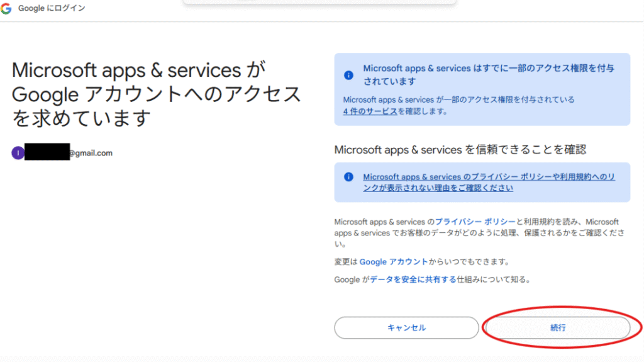Screen dimensions: 644x362
Task: Open the データを安全に共有する link
Action: click(x=413, y=280)
